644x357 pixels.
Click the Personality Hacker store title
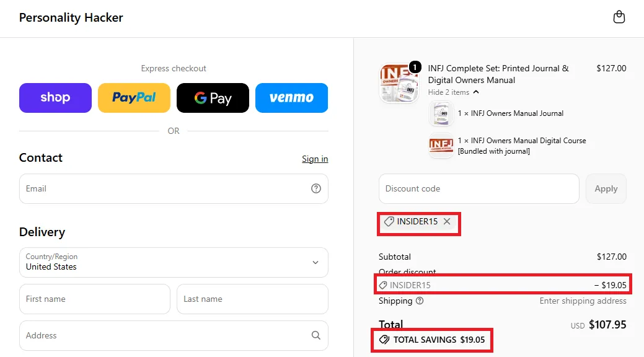[71, 18]
